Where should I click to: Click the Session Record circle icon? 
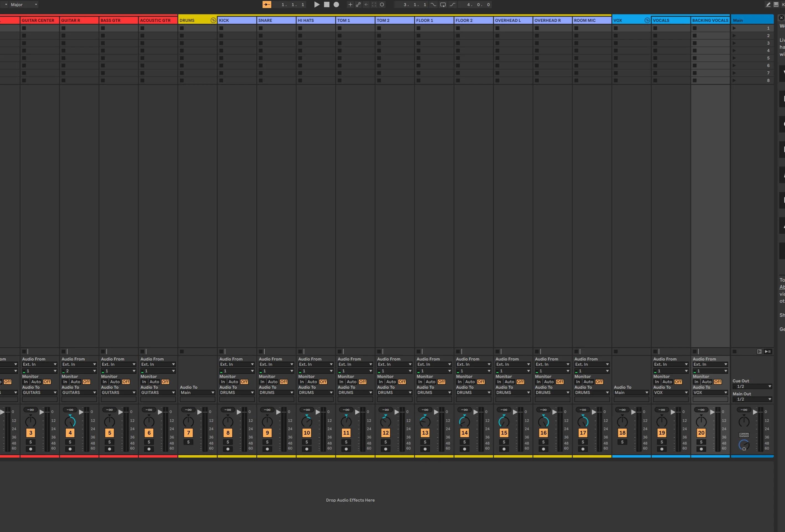tap(382, 4)
